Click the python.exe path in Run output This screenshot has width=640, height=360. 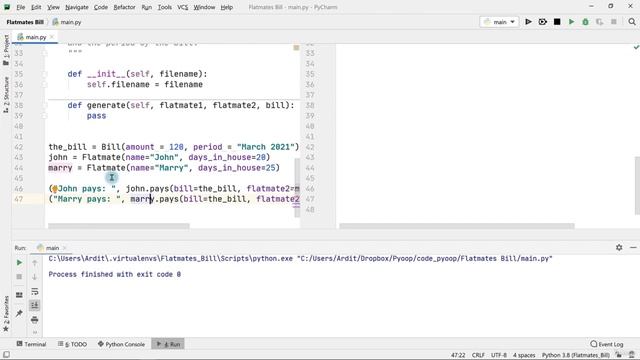point(171,258)
